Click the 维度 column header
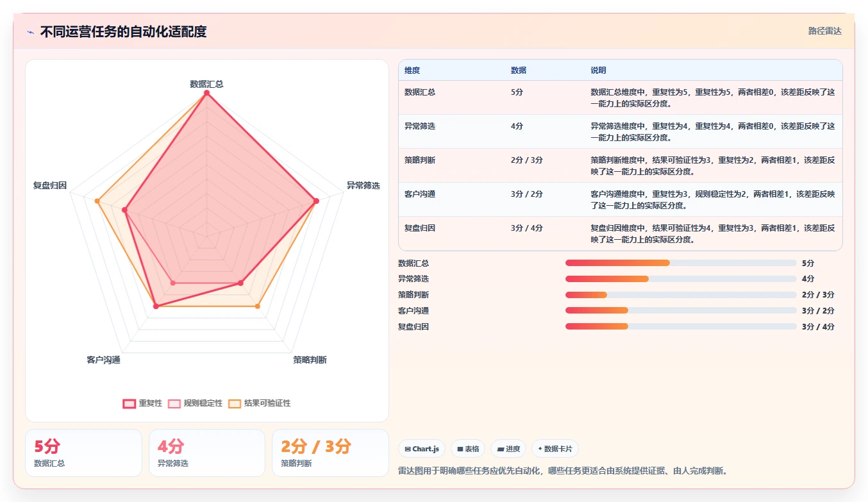The image size is (868, 502). click(x=412, y=71)
